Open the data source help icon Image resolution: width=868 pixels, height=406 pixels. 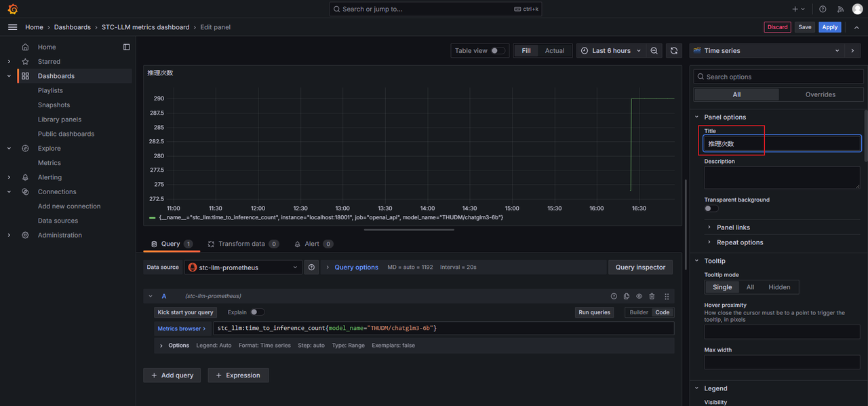(x=311, y=267)
